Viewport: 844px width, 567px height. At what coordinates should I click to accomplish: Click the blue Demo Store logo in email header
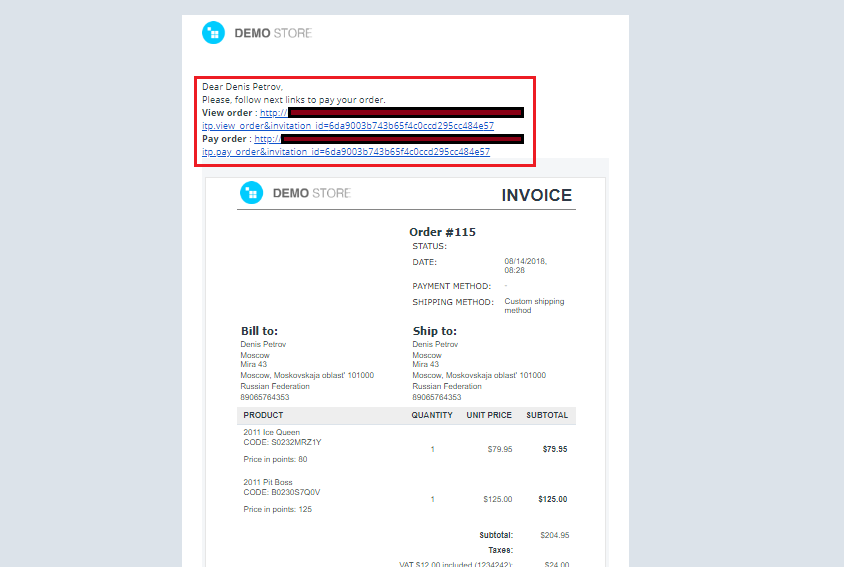[x=213, y=33]
